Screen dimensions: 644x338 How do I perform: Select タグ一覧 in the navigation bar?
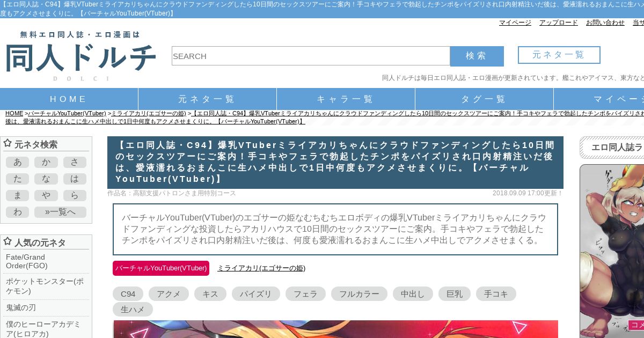point(484,99)
